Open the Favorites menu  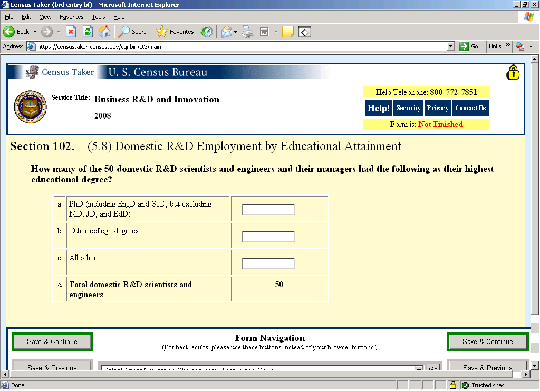(71, 17)
